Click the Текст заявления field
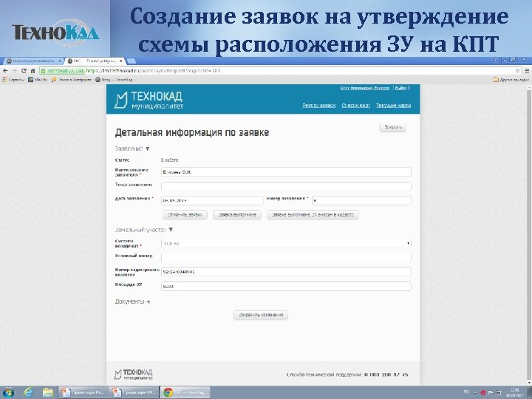 (286, 186)
